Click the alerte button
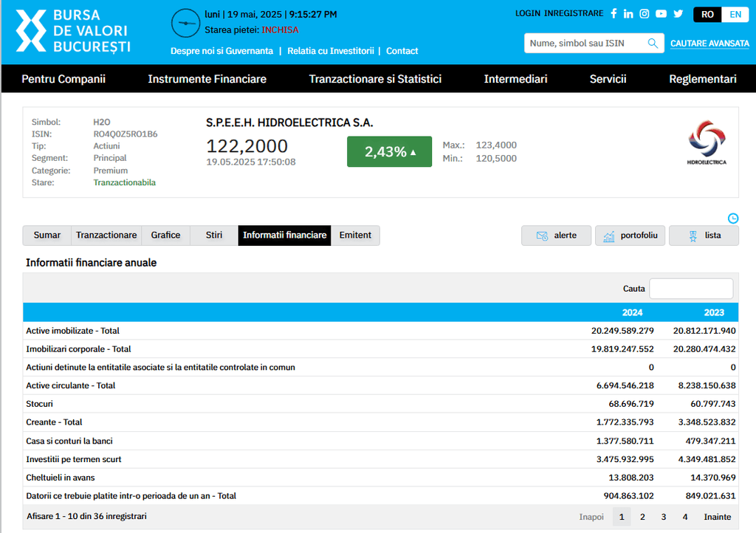The height and width of the screenshot is (533, 756). click(x=556, y=235)
